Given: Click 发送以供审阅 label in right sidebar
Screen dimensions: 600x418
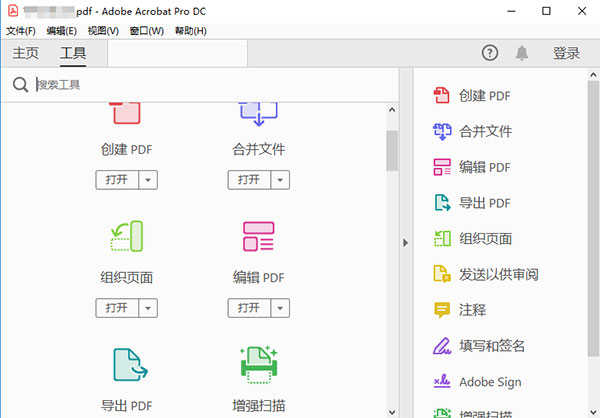Looking at the screenshot, I should coord(499,274).
